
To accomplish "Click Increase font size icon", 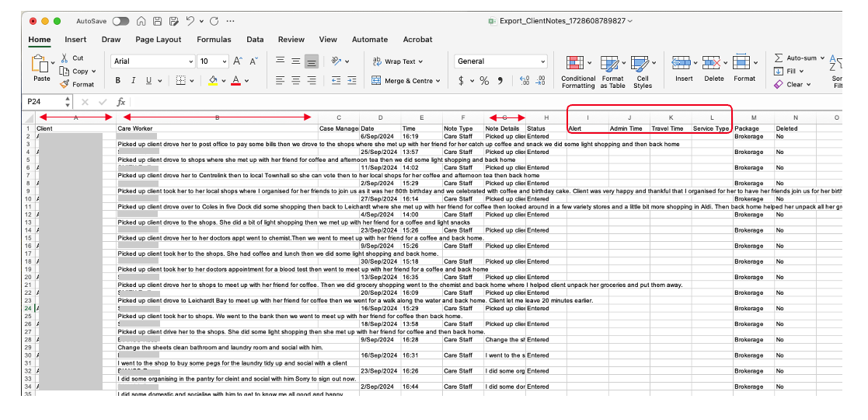I will pos(238,61).
